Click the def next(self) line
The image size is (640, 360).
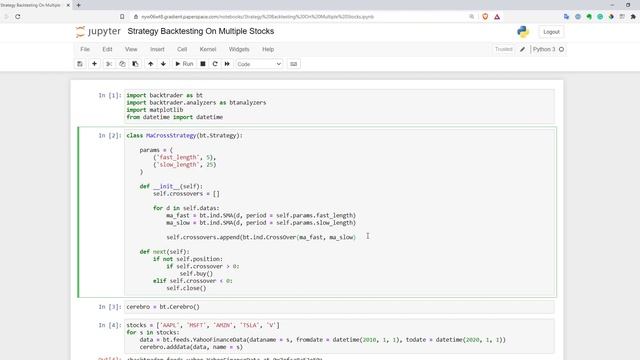[164, 252]
